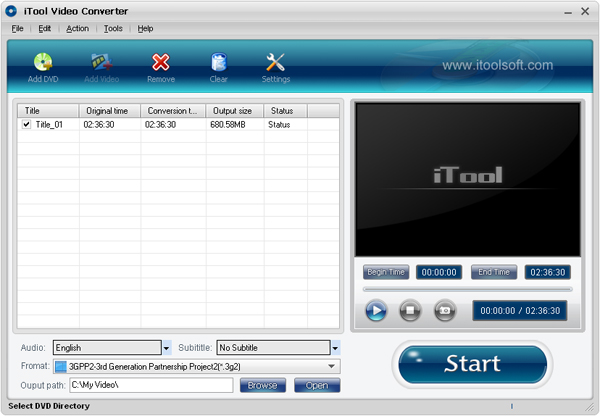600x416 pixels.
Task: Open the File menu
Action: [x=17, y=28]
